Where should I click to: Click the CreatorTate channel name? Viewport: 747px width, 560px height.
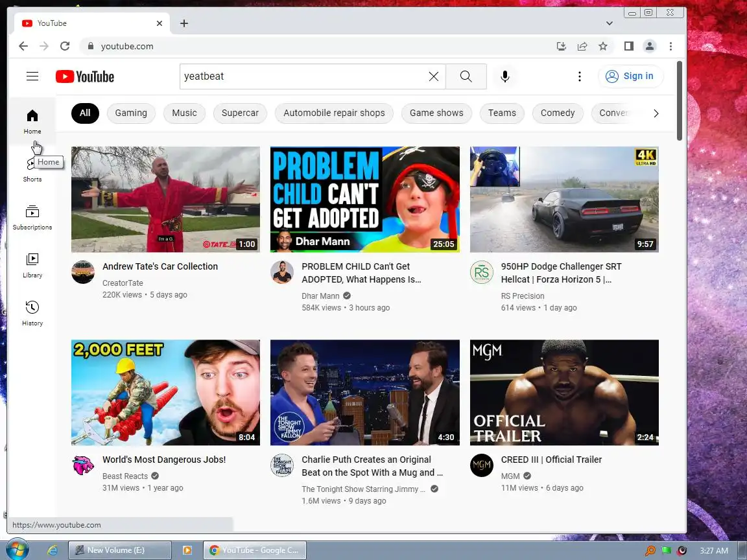coord(123,283)
